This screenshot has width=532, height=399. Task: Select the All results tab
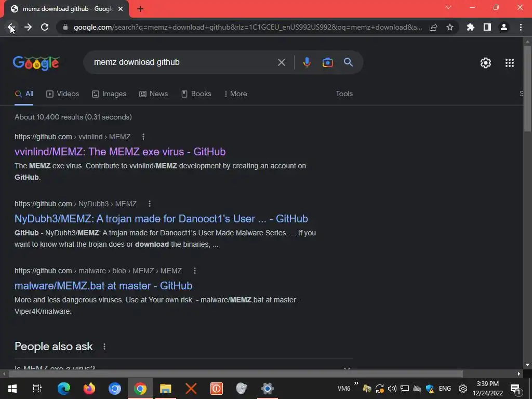tap(24, 94)
